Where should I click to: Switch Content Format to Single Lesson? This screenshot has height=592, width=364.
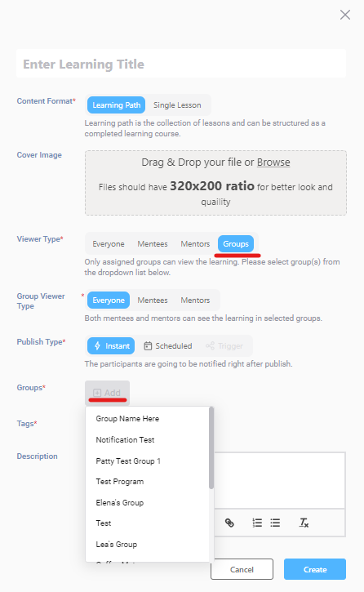[177, 105]
